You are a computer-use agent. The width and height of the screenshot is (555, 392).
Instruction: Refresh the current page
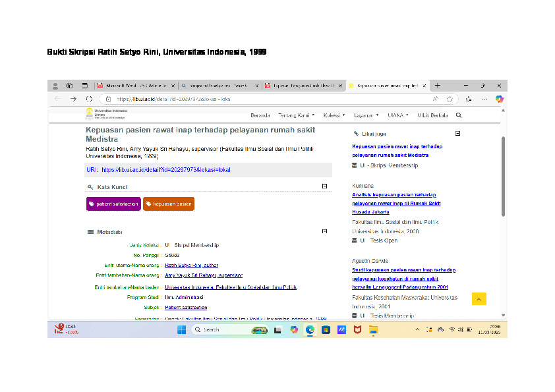tap(89, 99)
